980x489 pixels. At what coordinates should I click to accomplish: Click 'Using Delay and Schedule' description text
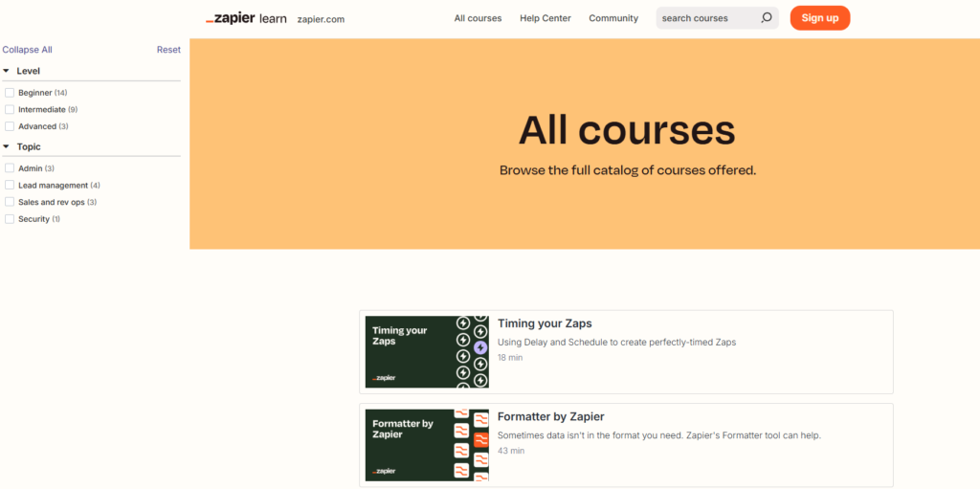pos(617,342)
